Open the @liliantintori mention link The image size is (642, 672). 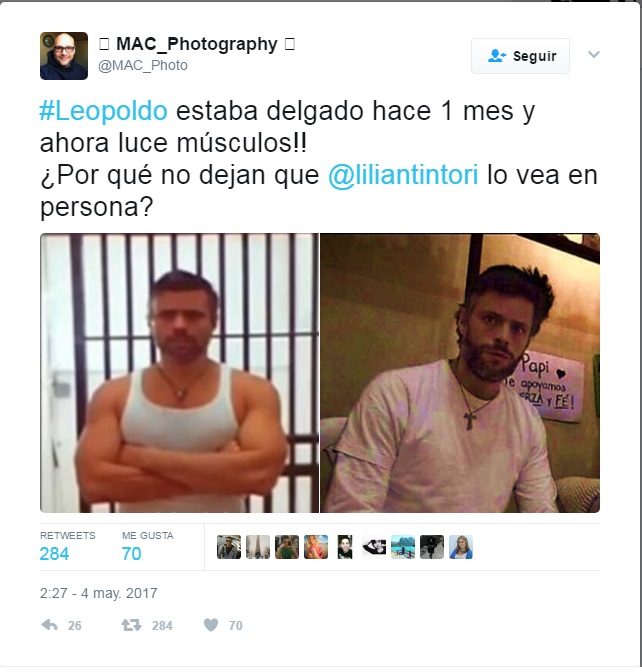[403, 175]
